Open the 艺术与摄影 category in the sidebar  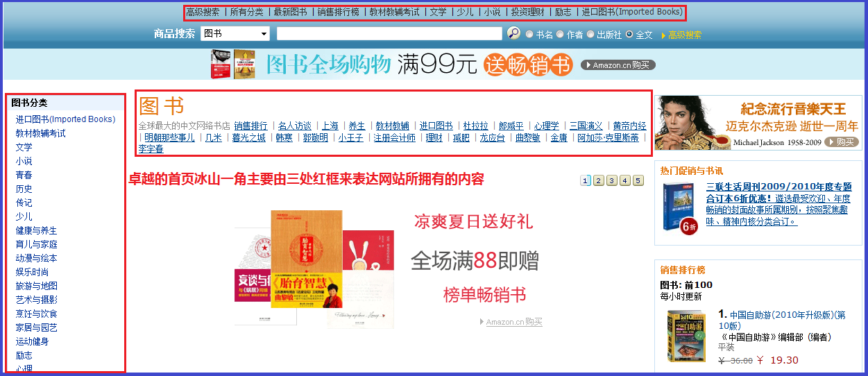(x=37, y=300)
